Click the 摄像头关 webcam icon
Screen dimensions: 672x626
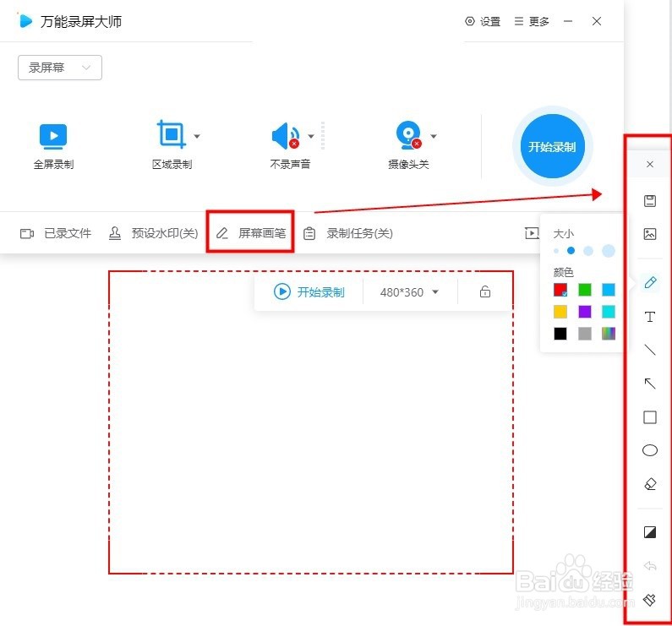pos(408,135)
